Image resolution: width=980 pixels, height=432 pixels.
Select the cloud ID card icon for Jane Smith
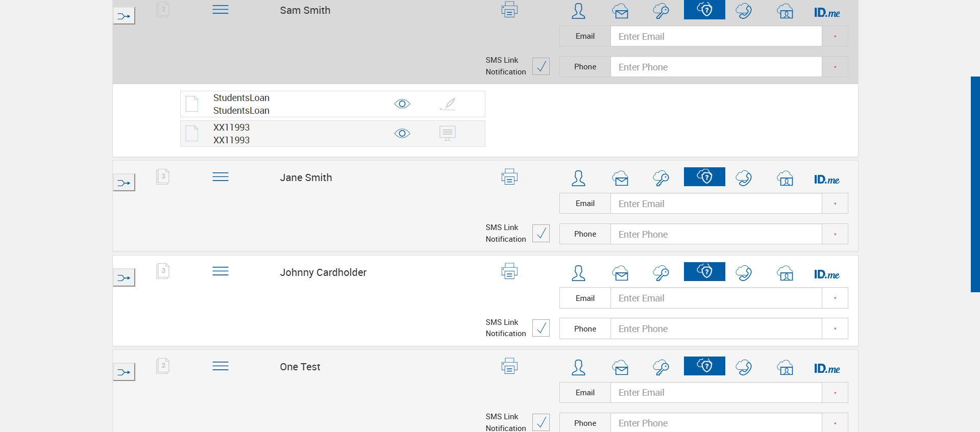(x=785, y=178)
